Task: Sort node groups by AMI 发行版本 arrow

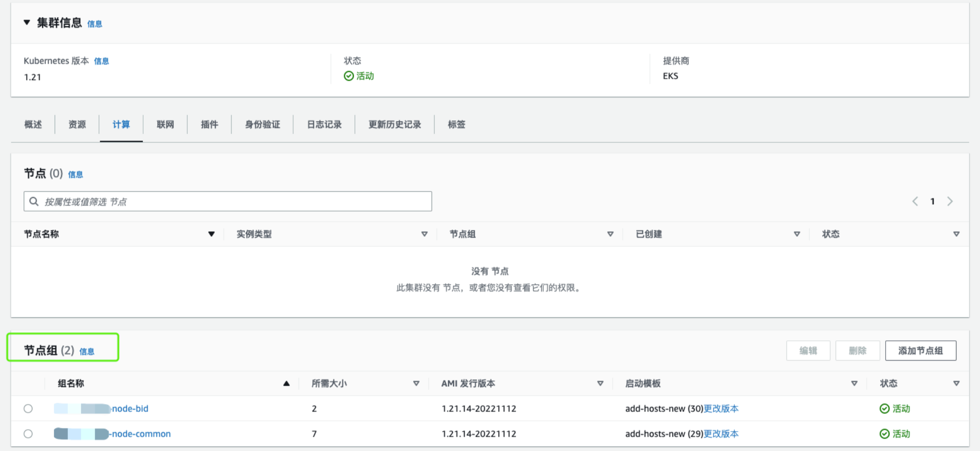Action: 600,384
